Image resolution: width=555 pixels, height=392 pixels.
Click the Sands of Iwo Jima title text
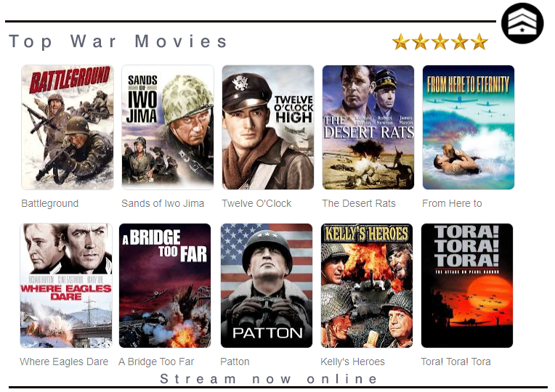(163, 203)
